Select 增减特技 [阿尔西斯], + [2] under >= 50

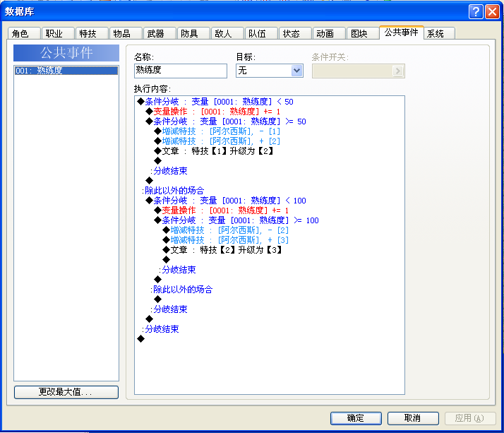pos(217,141)
